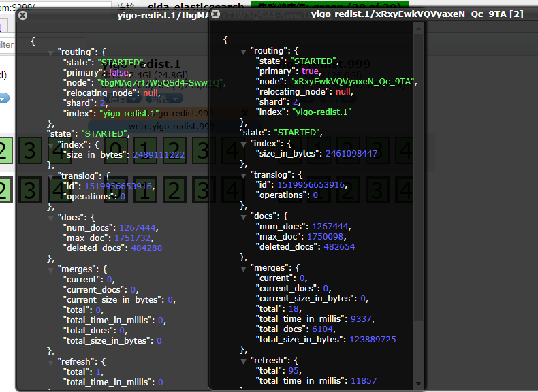
Task: Click node value "tbgMAq7rTJW5QSd4-Sww1Q"
Action: coord(159,82)
